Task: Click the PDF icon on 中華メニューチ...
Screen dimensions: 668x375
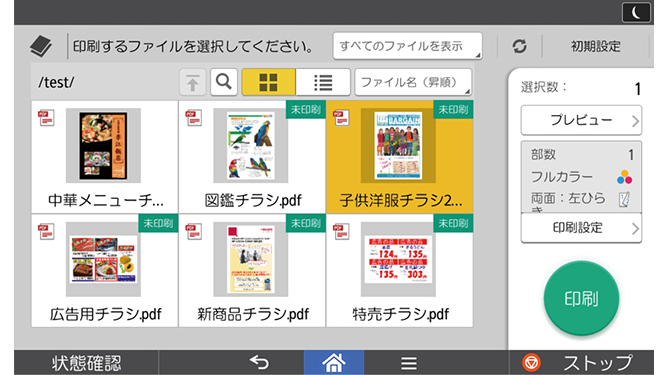Action: [46, 118]
